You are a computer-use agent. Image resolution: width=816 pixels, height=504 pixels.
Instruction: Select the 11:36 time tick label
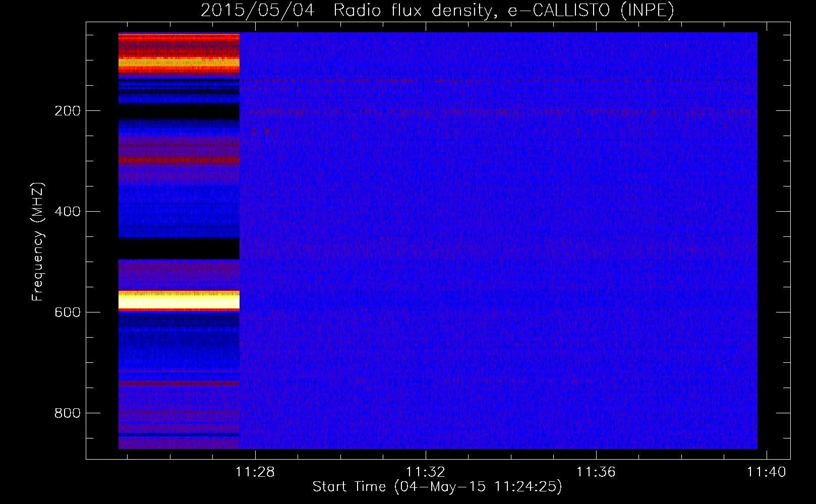pos(596,472)
